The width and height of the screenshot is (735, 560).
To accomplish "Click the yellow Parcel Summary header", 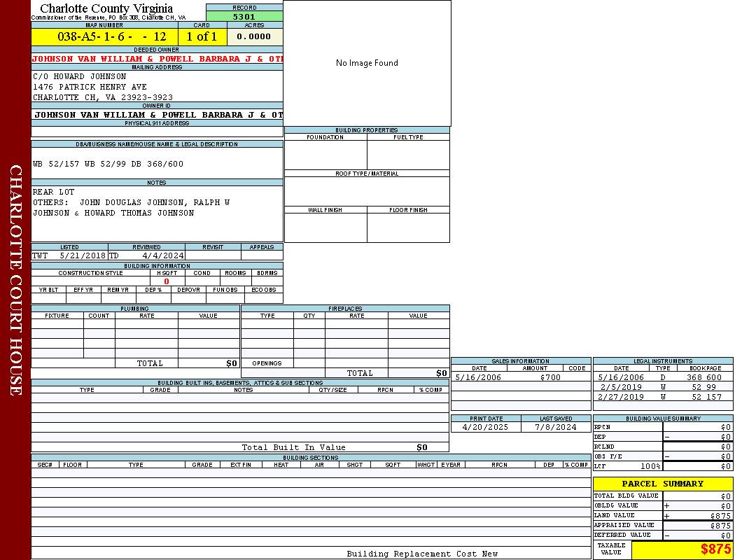I will pos(662,484).
